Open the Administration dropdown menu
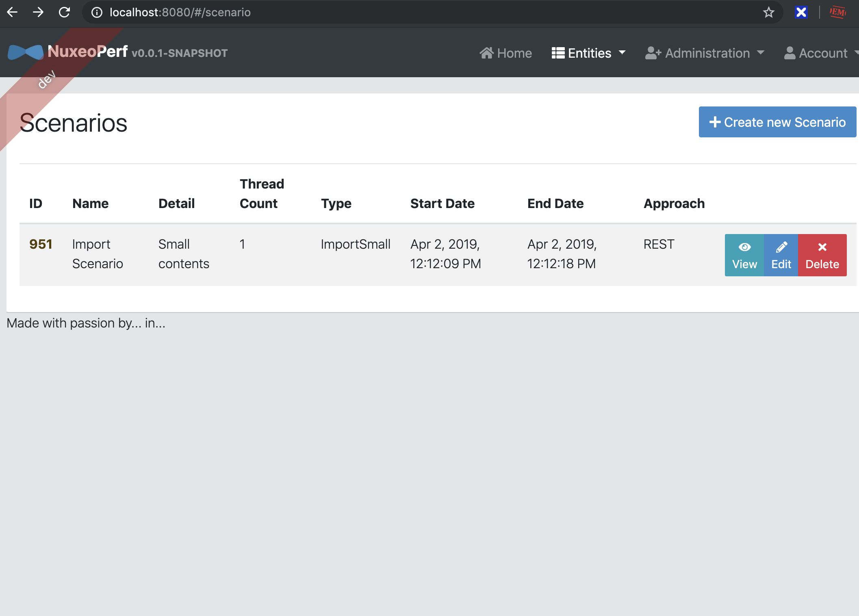 click(x=705, y=53)
